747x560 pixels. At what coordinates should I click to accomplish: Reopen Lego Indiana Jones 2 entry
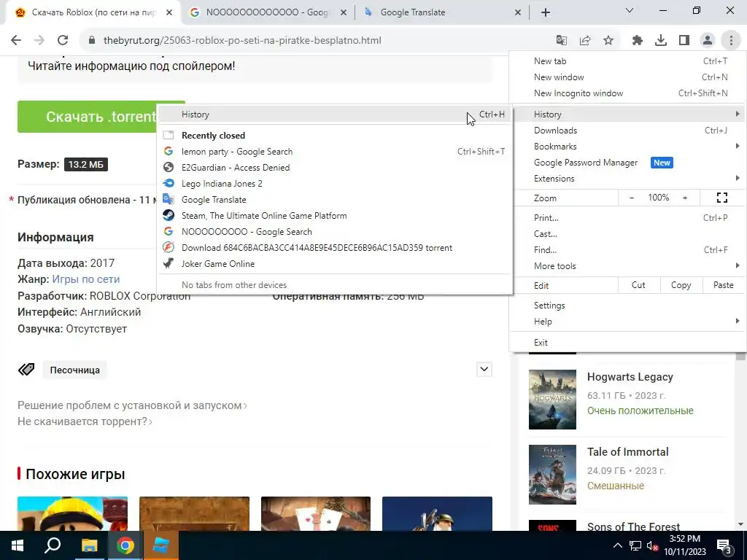(x=334, y=184)
